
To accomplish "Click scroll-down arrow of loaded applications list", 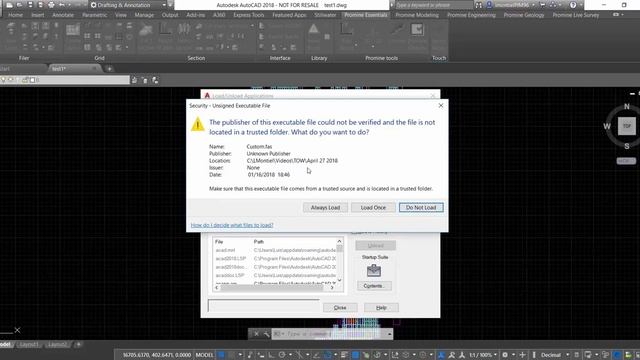I will [x=339, y=280].
